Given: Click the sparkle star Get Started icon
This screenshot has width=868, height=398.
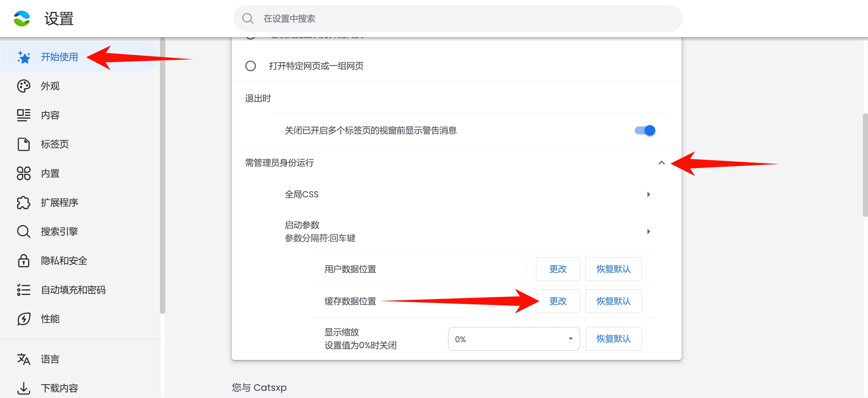Looking at the screenshot, I should pyautogui.click(x=24, y=57).
